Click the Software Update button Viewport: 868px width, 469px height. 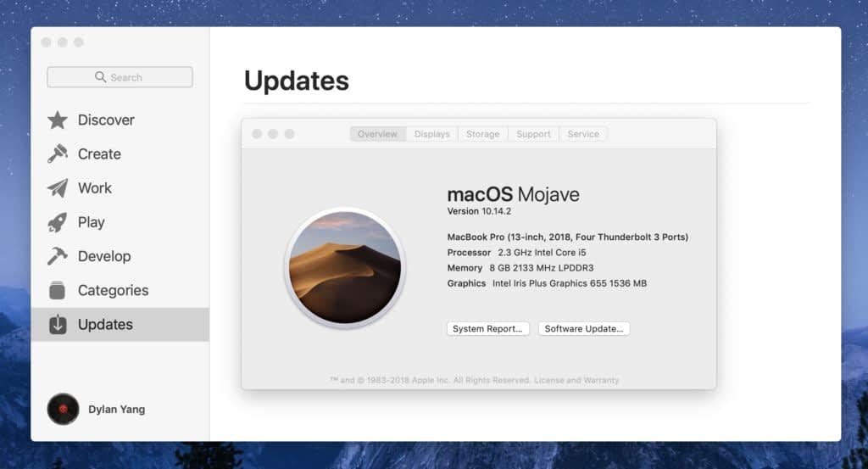pos(584,329)
